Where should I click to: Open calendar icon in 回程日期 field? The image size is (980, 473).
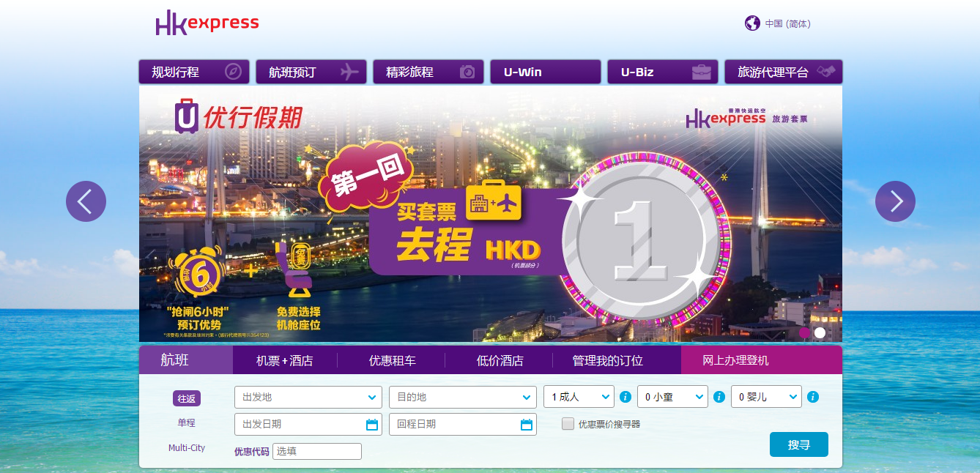click(527, 425)
